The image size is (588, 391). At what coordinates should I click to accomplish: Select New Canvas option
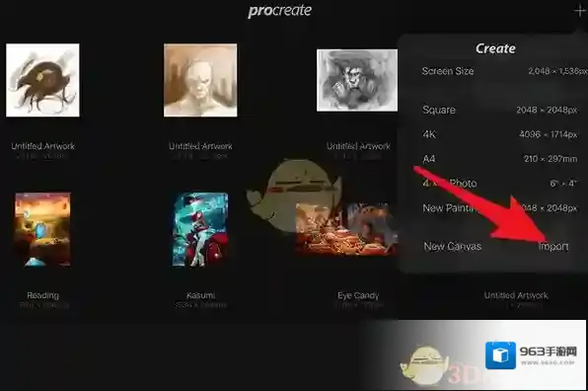click(x=452, y=246)
